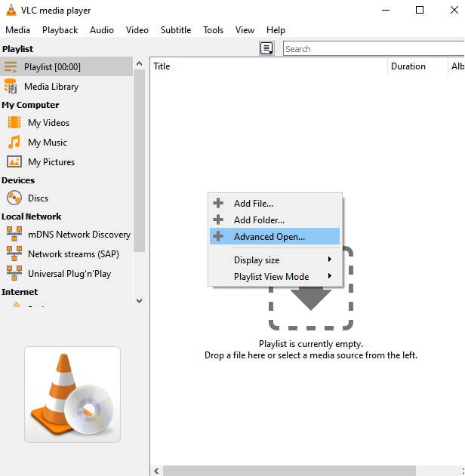Open the Tools menu
This screenshot has width=465, height=476.
[x=213, y=30]
